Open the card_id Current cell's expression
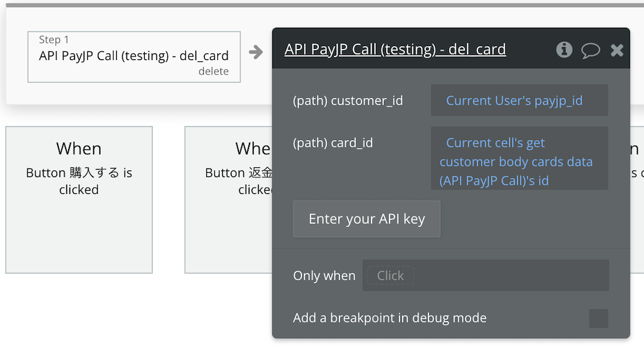Image resolution: width=644 pixels, height=347 pixels. pos(519,158)
